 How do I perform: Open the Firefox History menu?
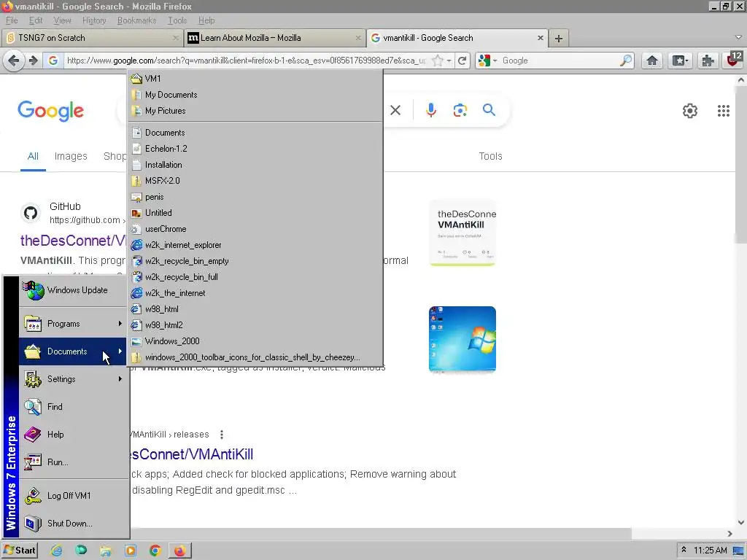click(x=94, y=20)
